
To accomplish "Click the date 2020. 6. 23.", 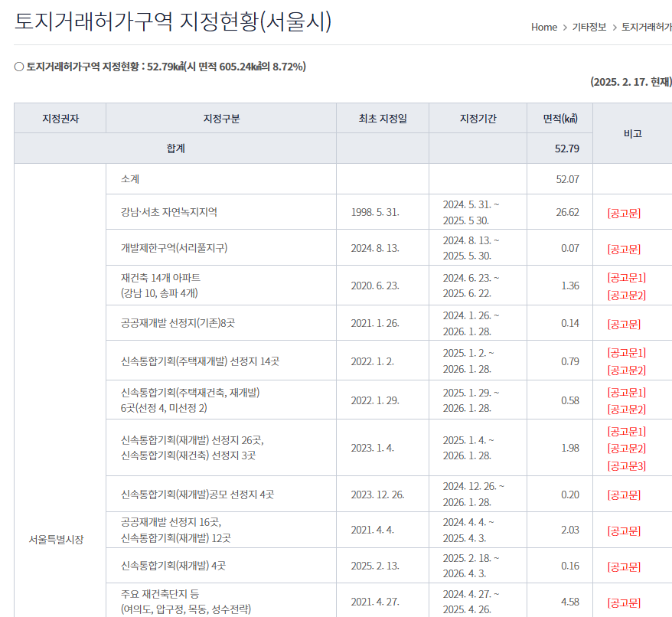I will [375, 286].
